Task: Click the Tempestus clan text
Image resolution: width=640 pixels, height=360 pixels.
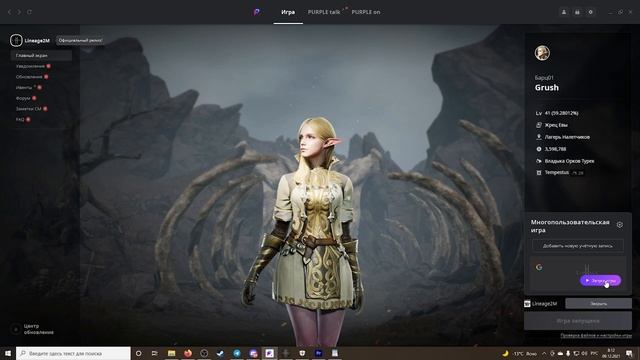Action: [557, 173]
